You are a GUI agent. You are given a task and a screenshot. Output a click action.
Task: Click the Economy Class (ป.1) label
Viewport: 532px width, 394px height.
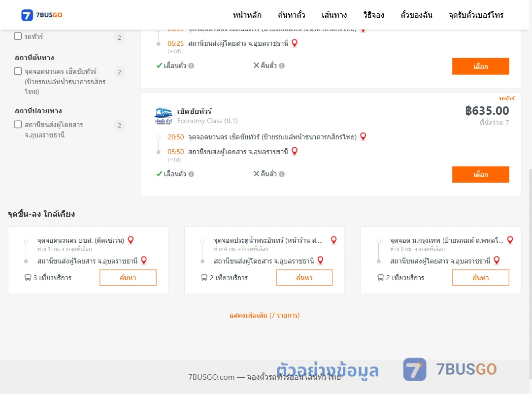point(207,121)
